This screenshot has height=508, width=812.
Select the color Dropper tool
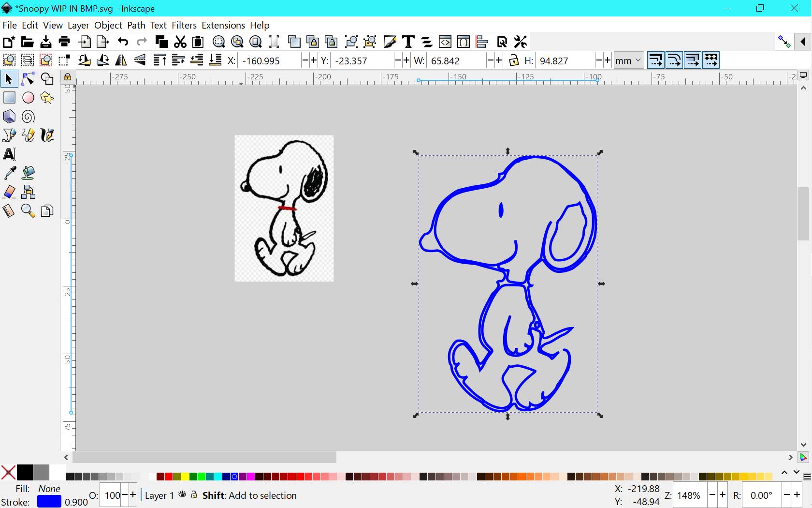coord(9,173)
